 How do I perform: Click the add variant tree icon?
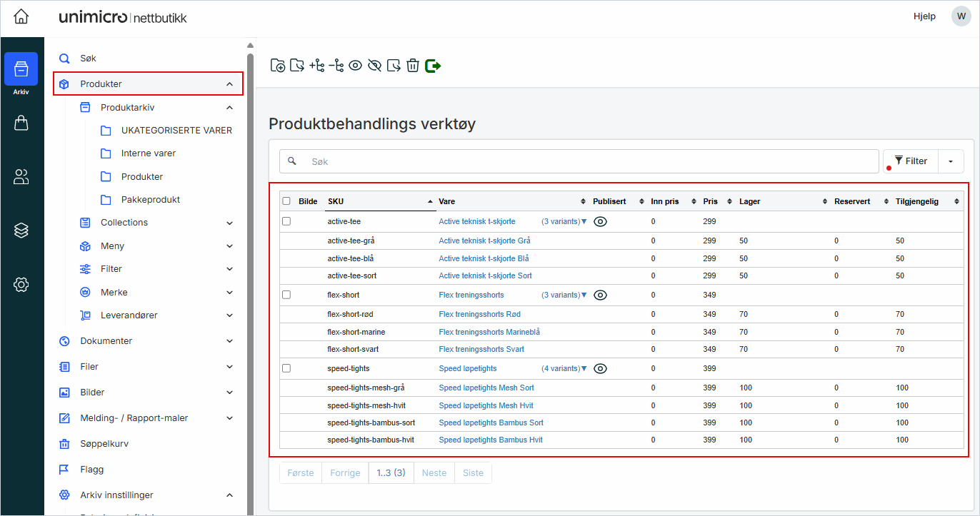[x=316, y=66]
